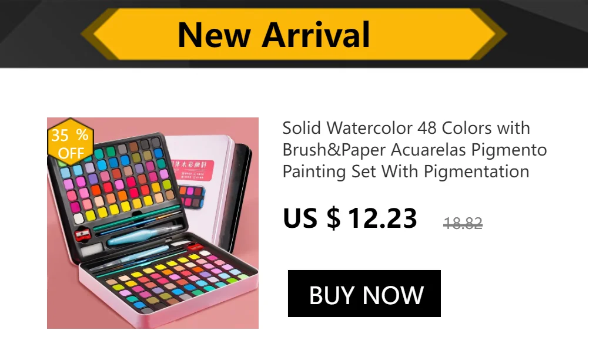Screen dimensions: 589x364
Task: Open the watercolor set product image
Action: [153, 223]
